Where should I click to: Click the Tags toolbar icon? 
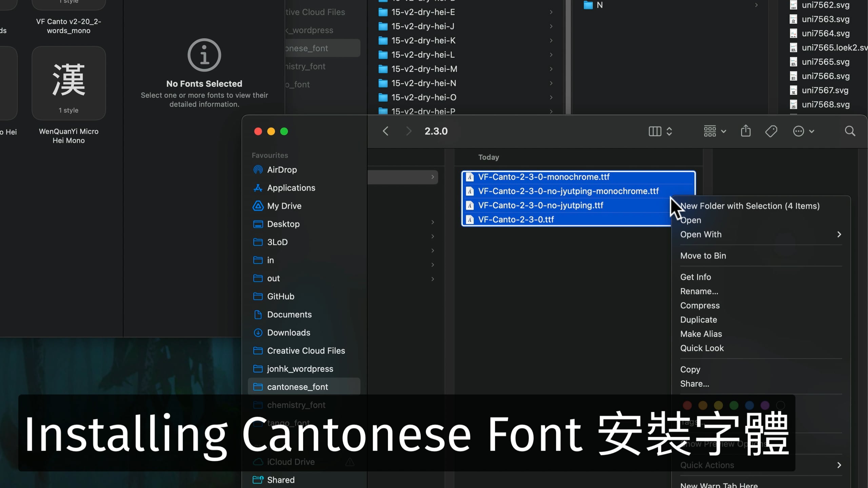click(x=771, y=131)
